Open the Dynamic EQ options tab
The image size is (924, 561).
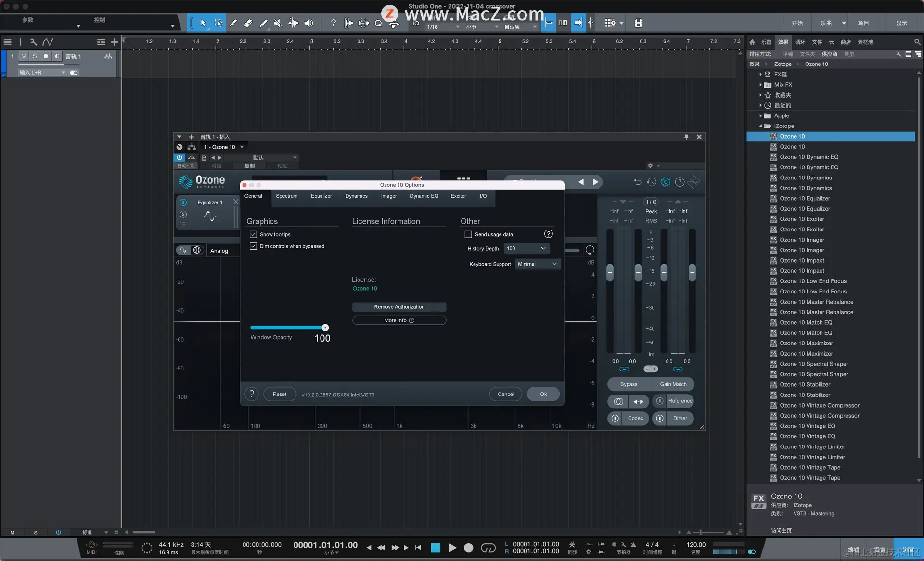[423, 196]
